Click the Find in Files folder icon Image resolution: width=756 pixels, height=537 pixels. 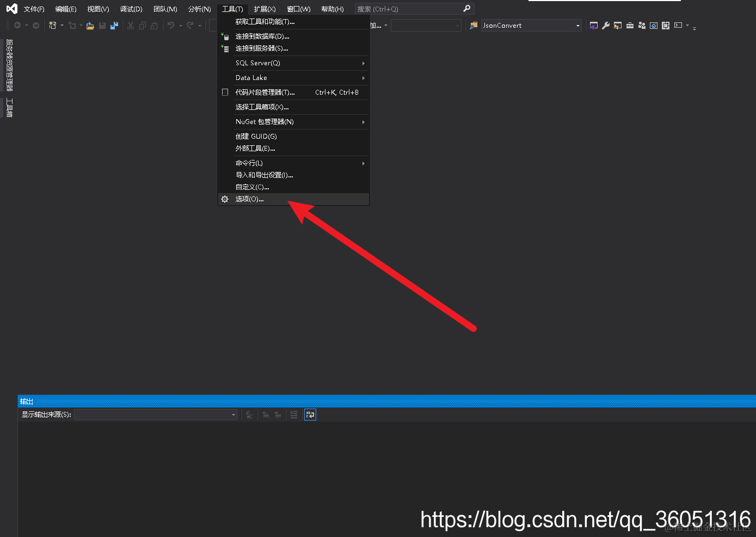point(474,26)
